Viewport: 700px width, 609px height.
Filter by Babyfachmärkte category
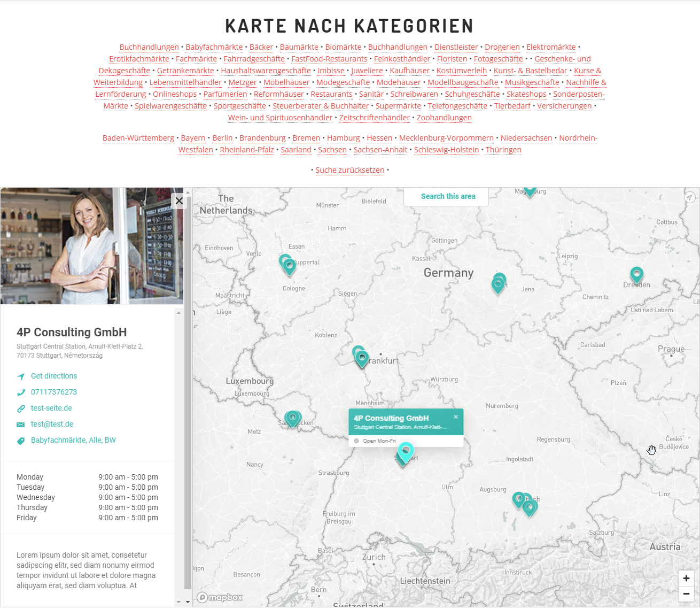tap(214, 47)
